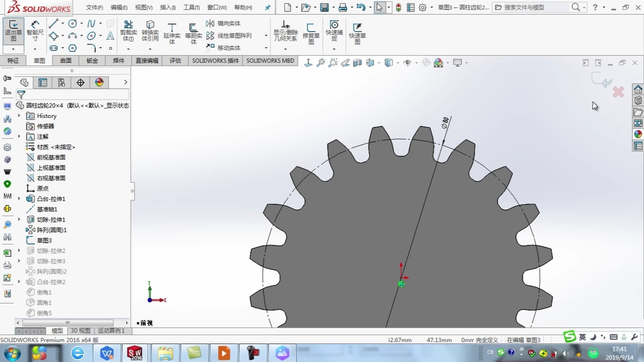
Task: Click Quick Snaps (快速捕捉) tool
Action: tap(334, 31)
